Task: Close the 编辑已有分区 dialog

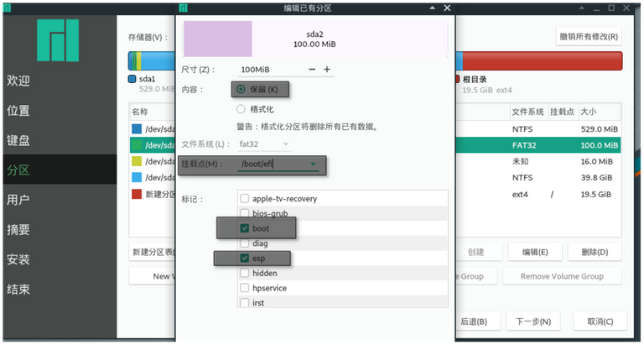Action: [x=447, y=7]
